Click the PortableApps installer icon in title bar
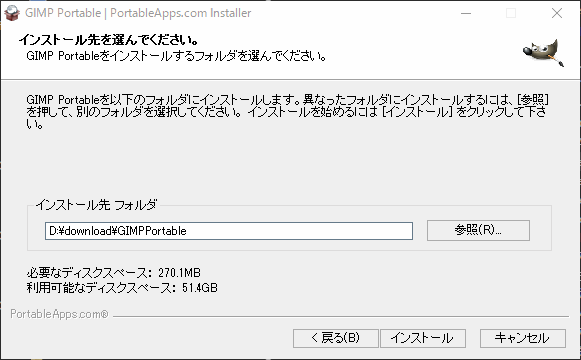This screenshot has height=360, width=581. (x=11, y=13)
